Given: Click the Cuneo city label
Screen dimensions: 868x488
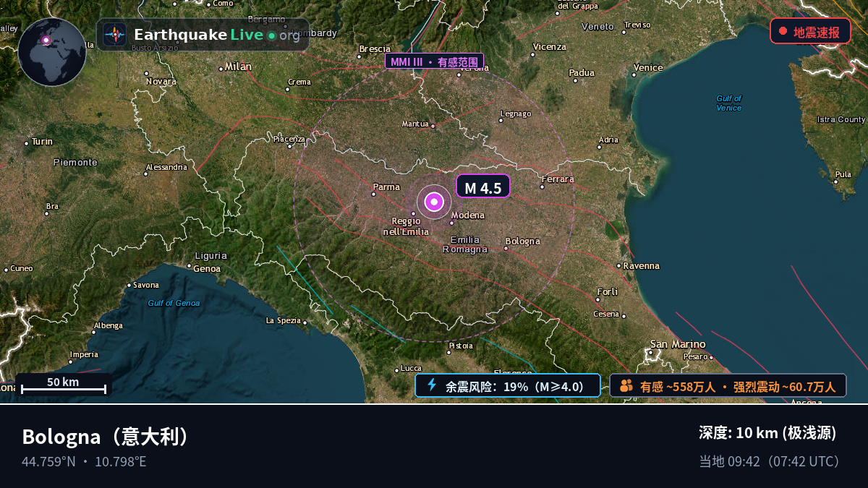Looking at the screenshot, I should 22,268.
